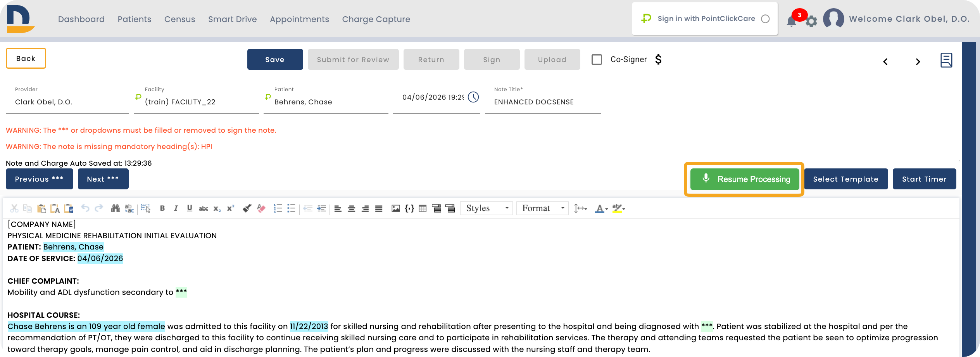Open the note document icon
The width and height of the screenshot is (980, 357).
(x=946, y=60)
